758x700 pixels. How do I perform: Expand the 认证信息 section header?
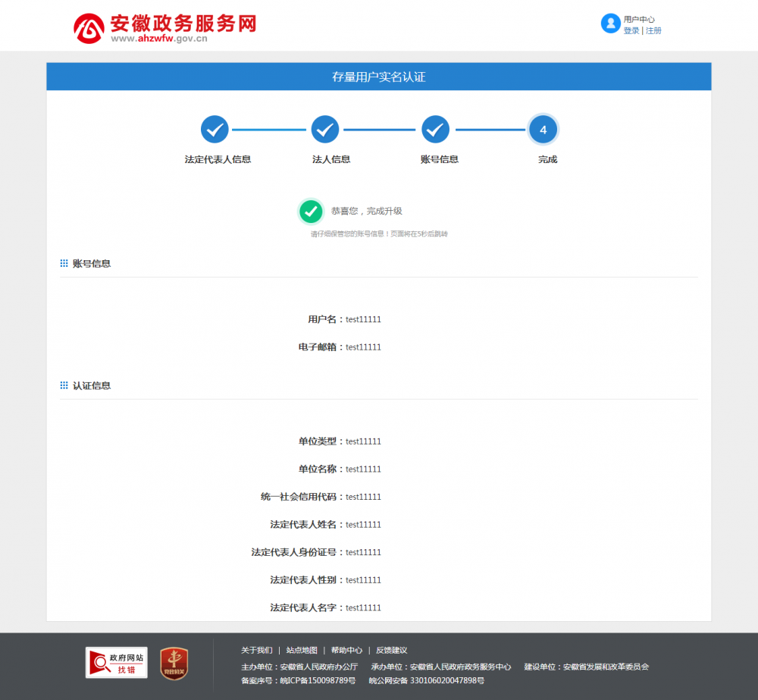(x=94, y=385)
